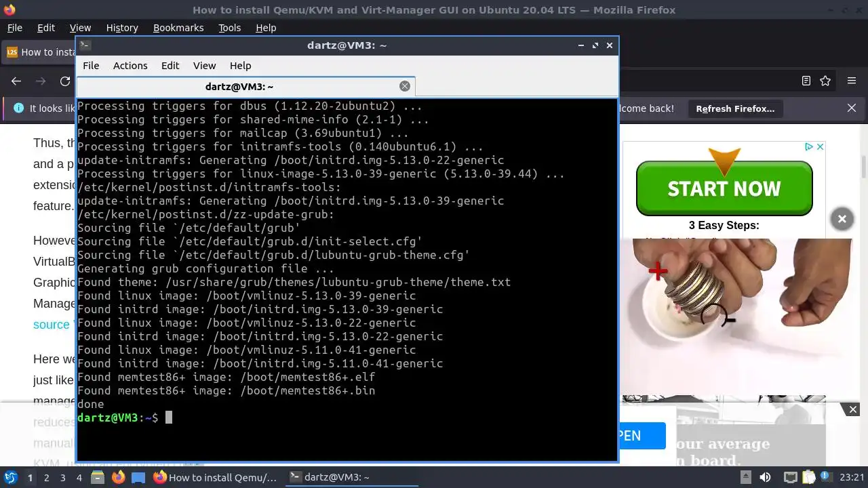Switch to dartz@VM3 terminal taskbar entry

tap(351, 477)
